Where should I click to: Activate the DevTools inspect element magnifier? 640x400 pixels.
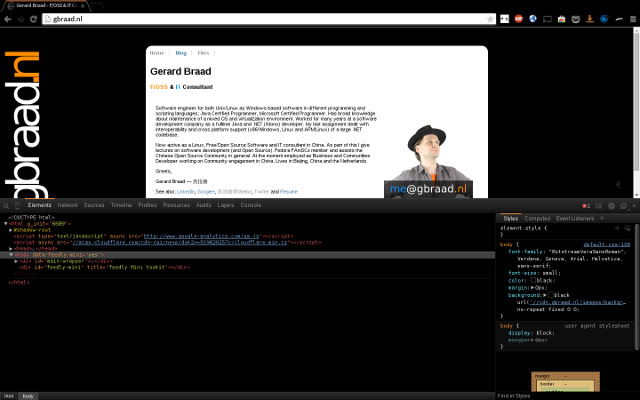(x=6, y=205)
